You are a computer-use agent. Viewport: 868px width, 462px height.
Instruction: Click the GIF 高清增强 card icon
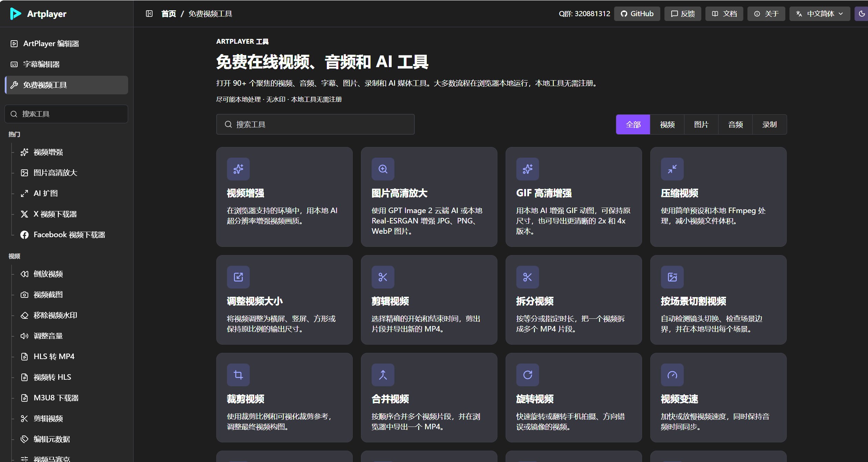[528, 169]
